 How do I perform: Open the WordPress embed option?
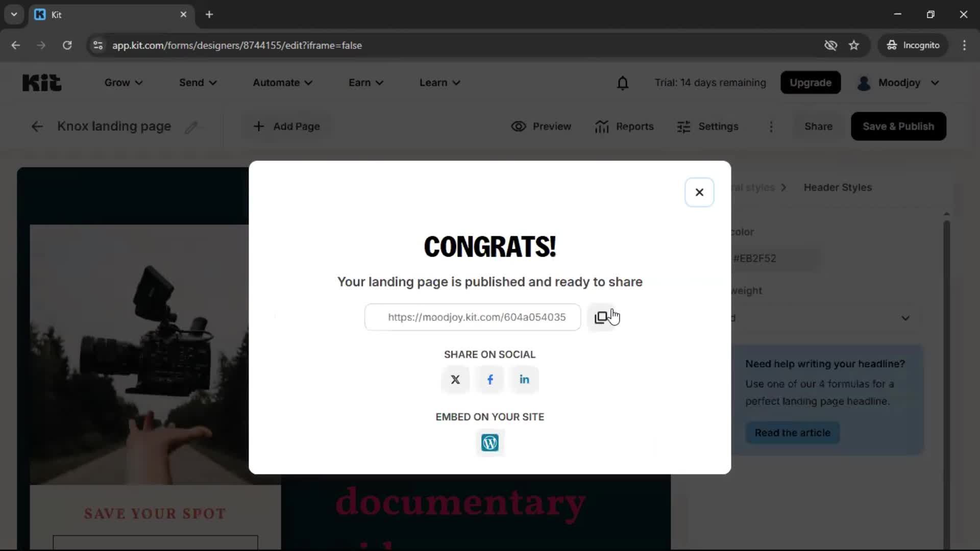(x=489, y=442)
